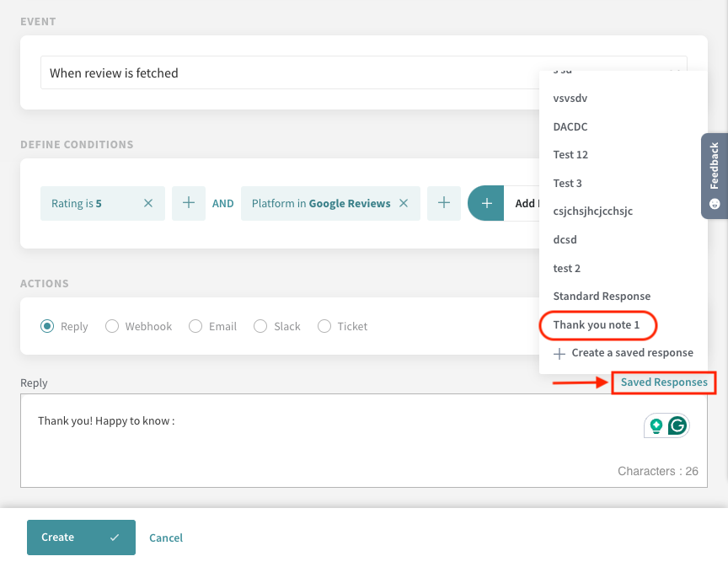Viewport: 728px width, 567px height.
Task: Remove the Platform in Google Reviews condition
Action: (404, 203)
